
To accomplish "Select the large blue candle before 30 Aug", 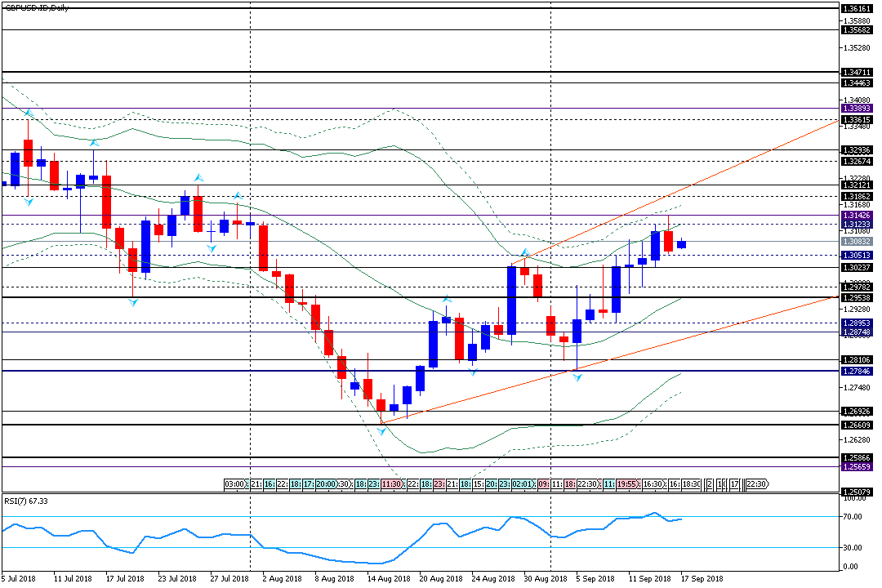I will (512, 301).
